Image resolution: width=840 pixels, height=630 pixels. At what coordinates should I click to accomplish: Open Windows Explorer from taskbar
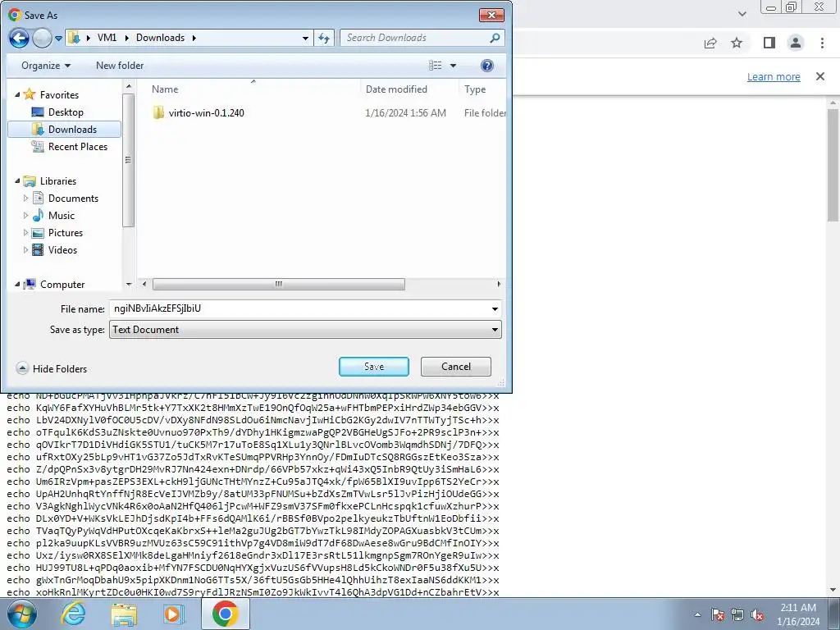[x=124, y=614]
